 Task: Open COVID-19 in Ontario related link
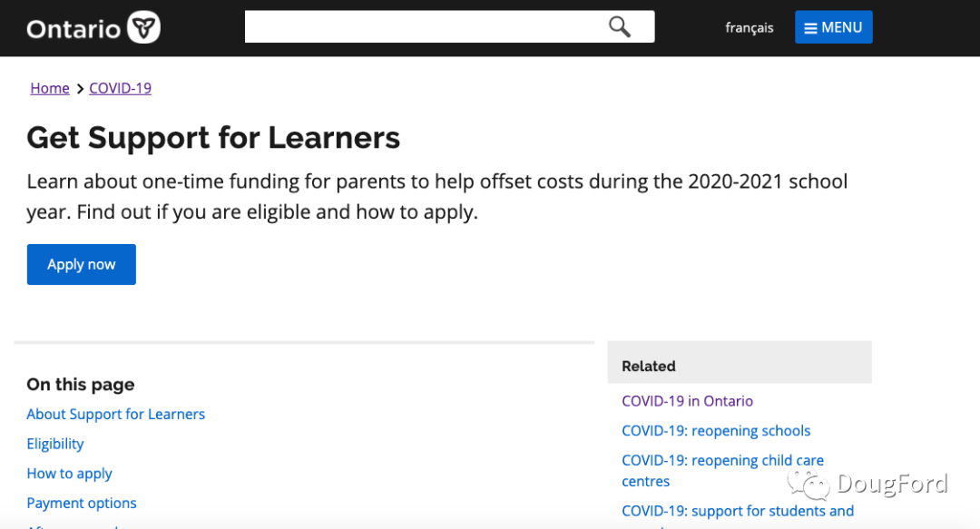coord(687,401)
